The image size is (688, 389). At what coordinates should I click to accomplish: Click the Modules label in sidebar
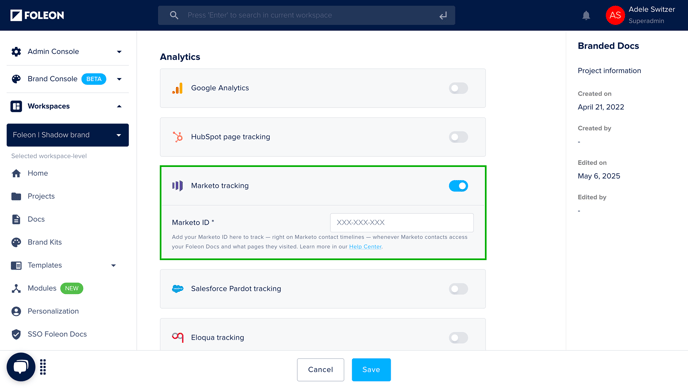(x=42, y=288)
